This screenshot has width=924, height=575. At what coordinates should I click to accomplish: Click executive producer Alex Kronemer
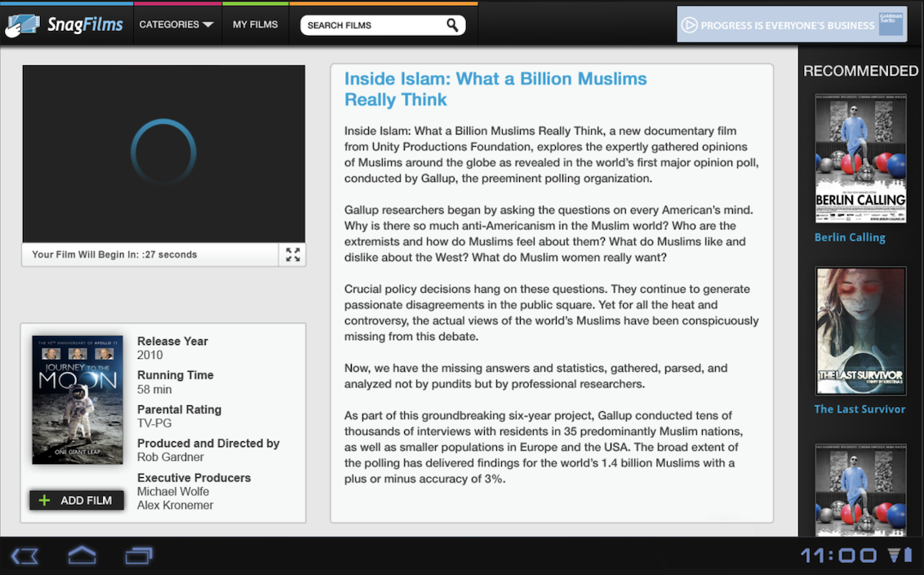[x=175, y=505]
